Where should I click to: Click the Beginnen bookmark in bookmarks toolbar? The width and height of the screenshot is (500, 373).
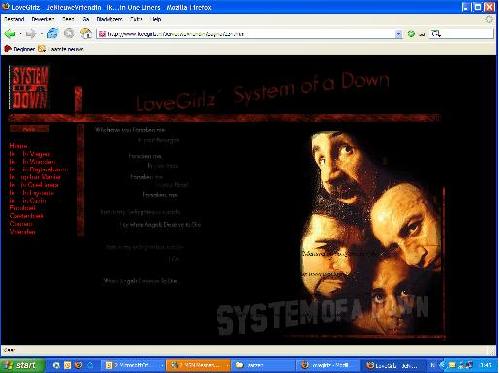[20, 49]
